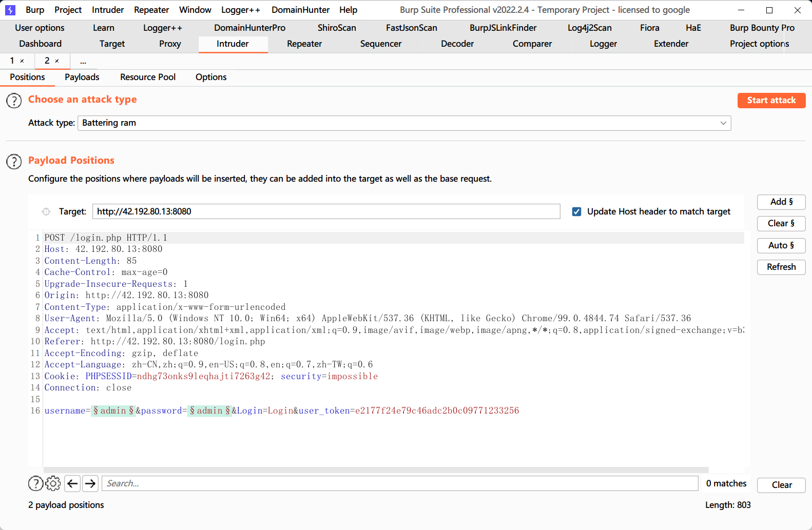Click the Burp Suite lightning logo icon

click(10, 10)
